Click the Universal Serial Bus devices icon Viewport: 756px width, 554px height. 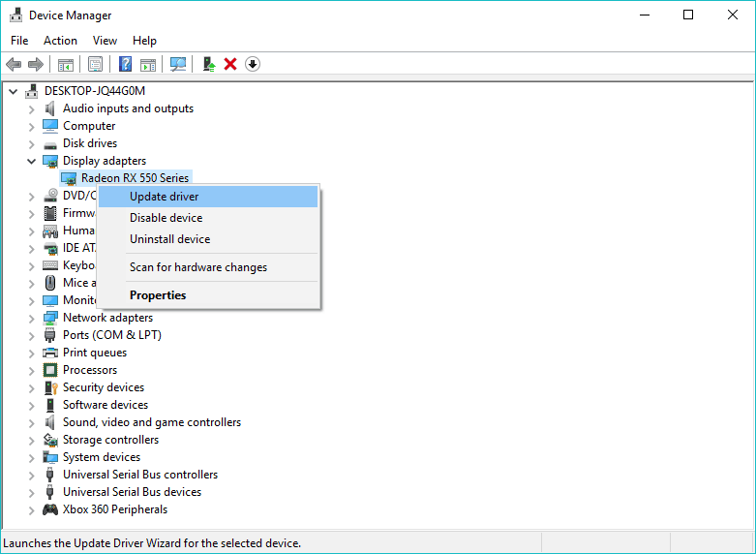click(49, 492)
